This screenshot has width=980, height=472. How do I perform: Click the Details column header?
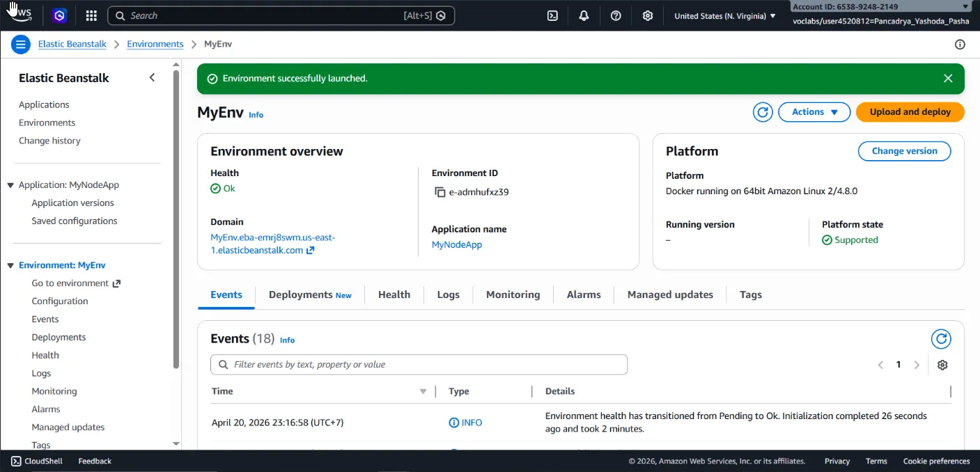[560, 392]
